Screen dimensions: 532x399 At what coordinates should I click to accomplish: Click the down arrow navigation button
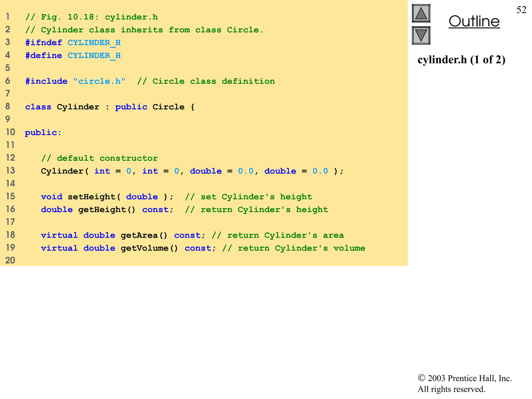pos(421,35)
